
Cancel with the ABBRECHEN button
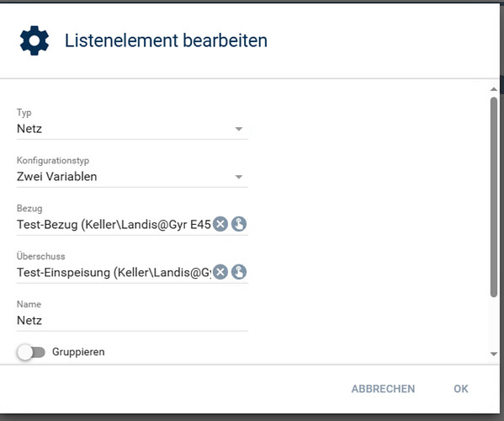pyautogui.click(x=383, y=389)
